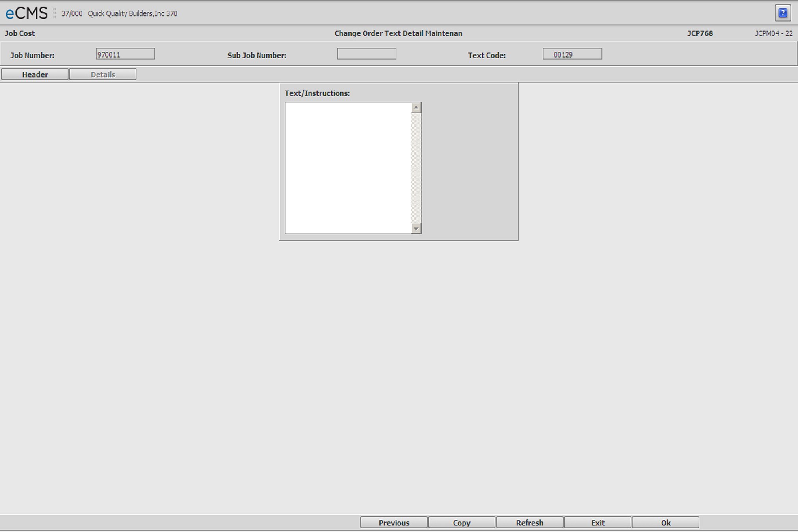
Task: Click the JCP768 program code
Action: pos(700,33)
